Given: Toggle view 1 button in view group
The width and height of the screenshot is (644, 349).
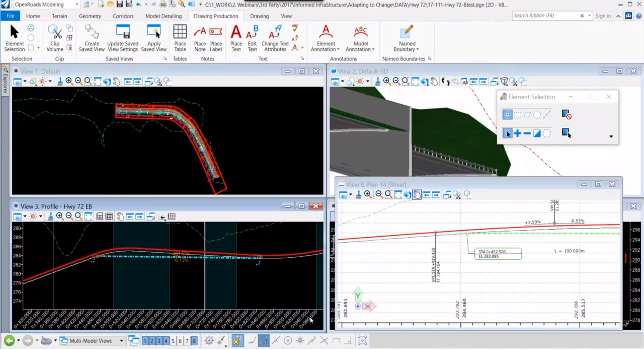Looking at the screenshot, I should click(145, 341).
